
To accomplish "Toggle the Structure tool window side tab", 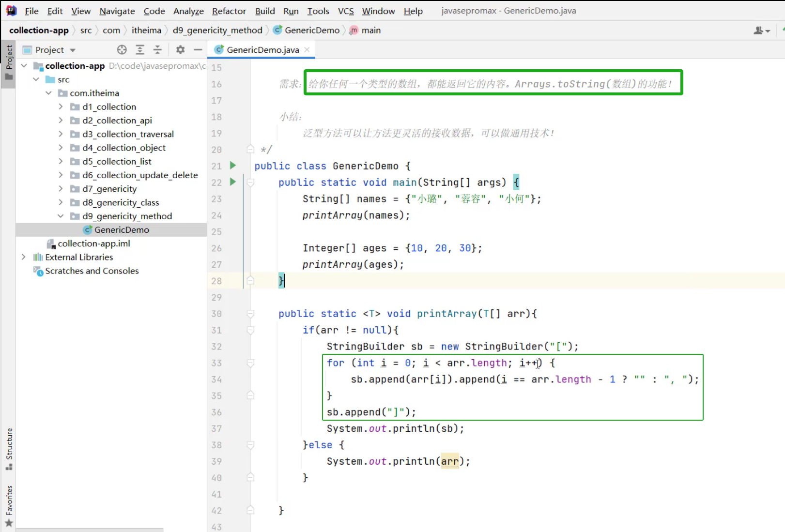I will point(9,449).
